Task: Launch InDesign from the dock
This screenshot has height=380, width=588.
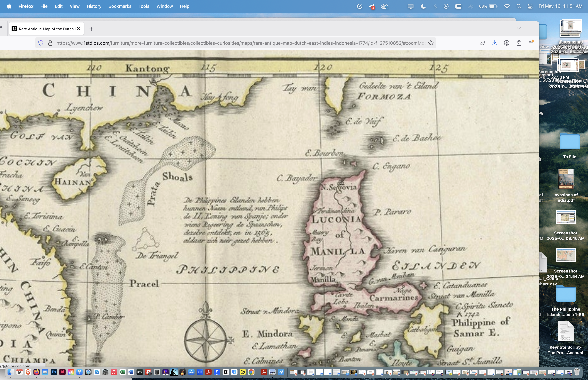Action: click(62, 372)
